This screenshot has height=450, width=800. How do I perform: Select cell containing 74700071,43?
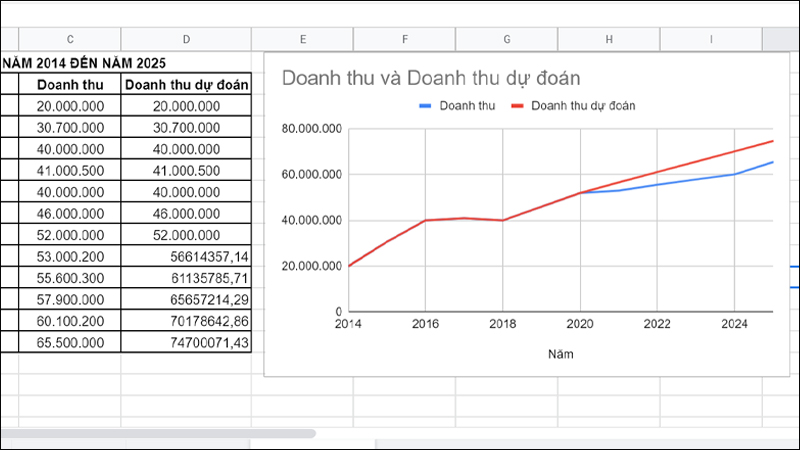(x=186, y=342)
